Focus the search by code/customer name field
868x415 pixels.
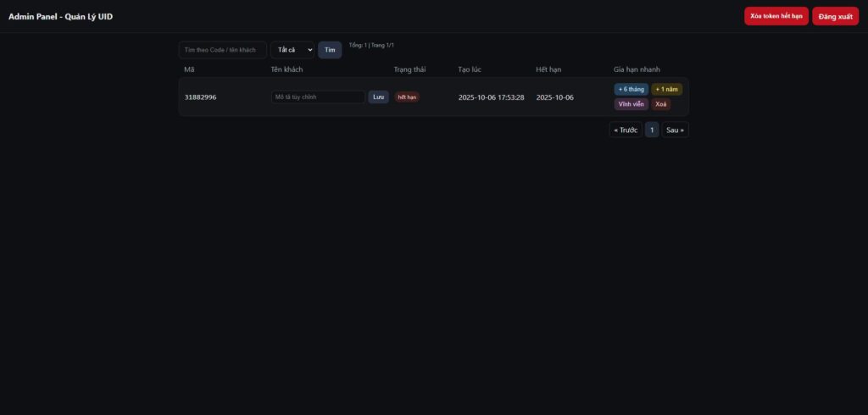pos(222,50)
